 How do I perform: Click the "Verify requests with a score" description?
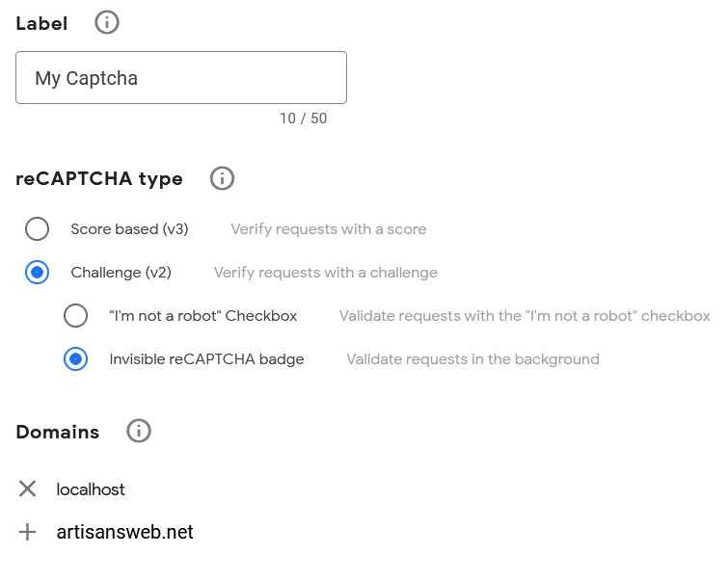(328, 229)
